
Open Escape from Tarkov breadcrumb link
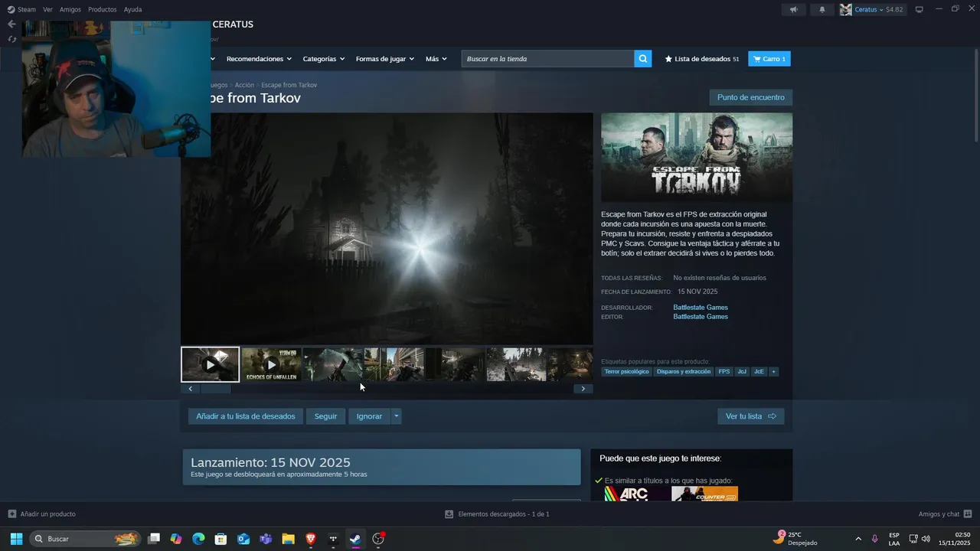coord(289,85)
